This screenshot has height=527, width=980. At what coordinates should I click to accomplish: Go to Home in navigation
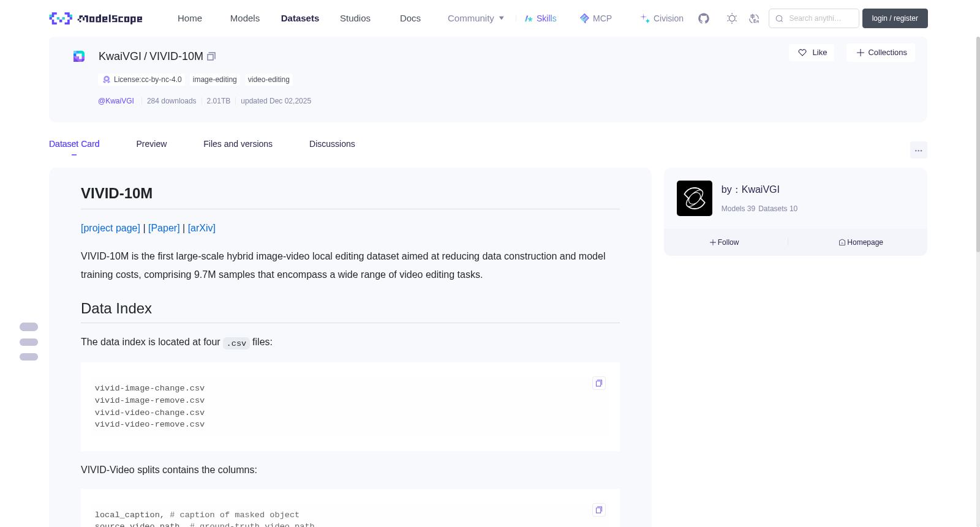click(x=190, y=18)
